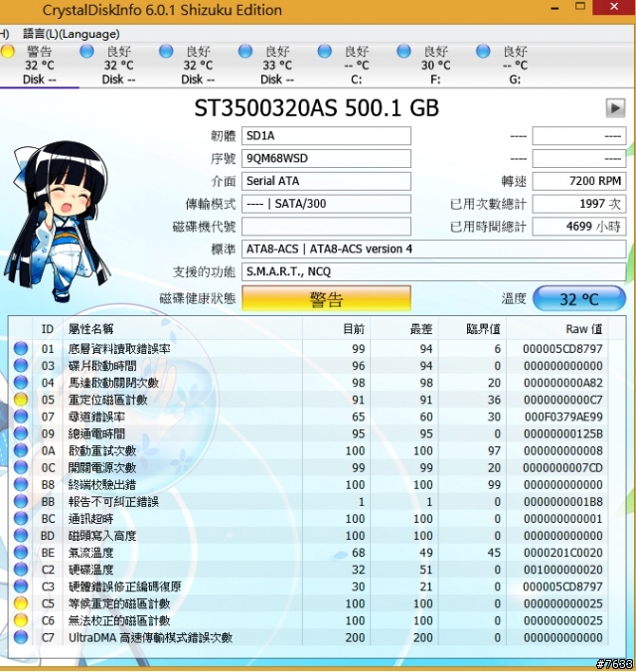
Task: Click the blue status icon for attribute BD
Action: tap(21, 535)
